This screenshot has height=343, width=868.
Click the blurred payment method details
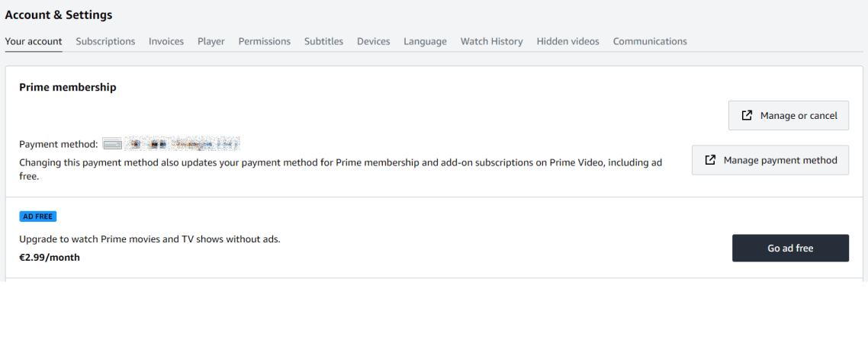(x=183, y=143)
